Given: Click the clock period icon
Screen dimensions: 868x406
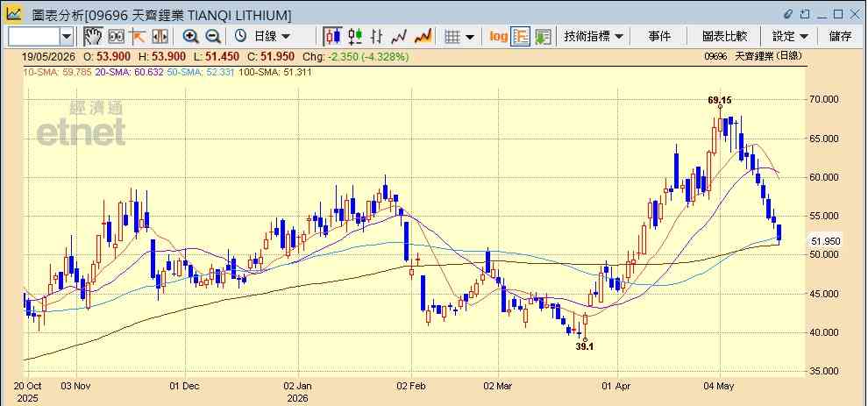Looking at the screenshot, I should point(240,37).
